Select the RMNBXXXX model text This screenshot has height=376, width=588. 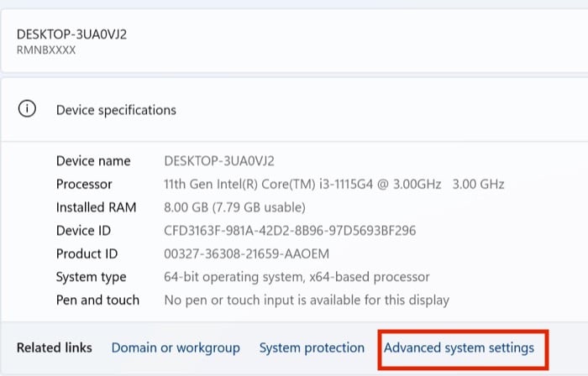pyautogui.click(x=46, y=50)
